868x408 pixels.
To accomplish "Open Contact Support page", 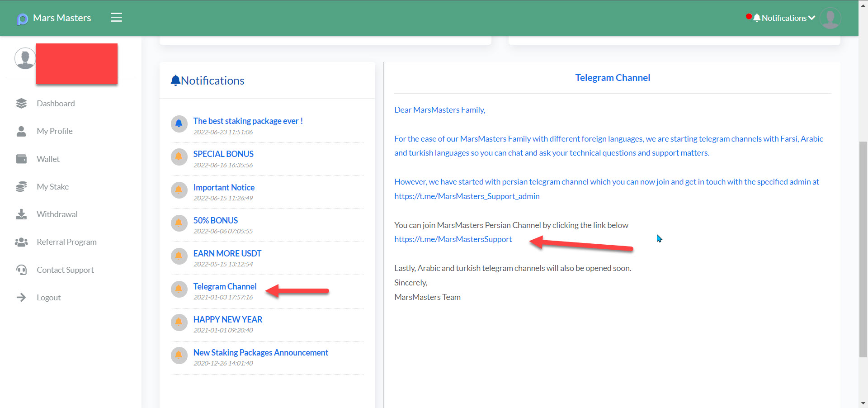I will (x=65, y=270).
